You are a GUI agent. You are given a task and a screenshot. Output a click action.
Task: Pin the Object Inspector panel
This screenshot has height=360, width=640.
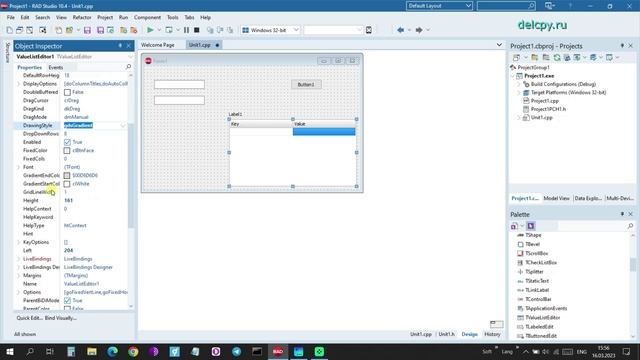(x=120, y=46)
